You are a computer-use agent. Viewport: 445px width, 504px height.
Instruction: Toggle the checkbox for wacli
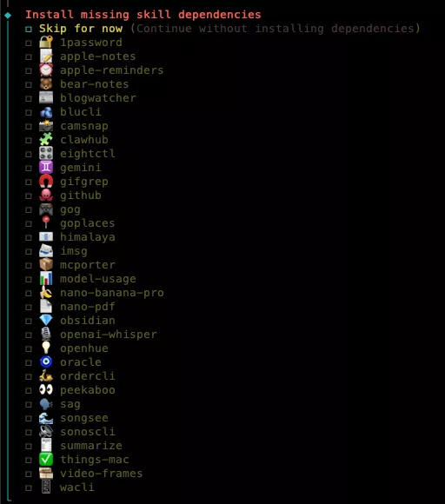tap(29, 488)
